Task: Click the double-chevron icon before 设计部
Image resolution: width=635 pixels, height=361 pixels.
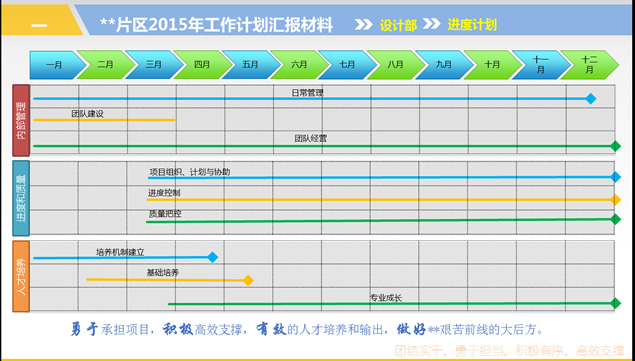Action: pos(364,25)
